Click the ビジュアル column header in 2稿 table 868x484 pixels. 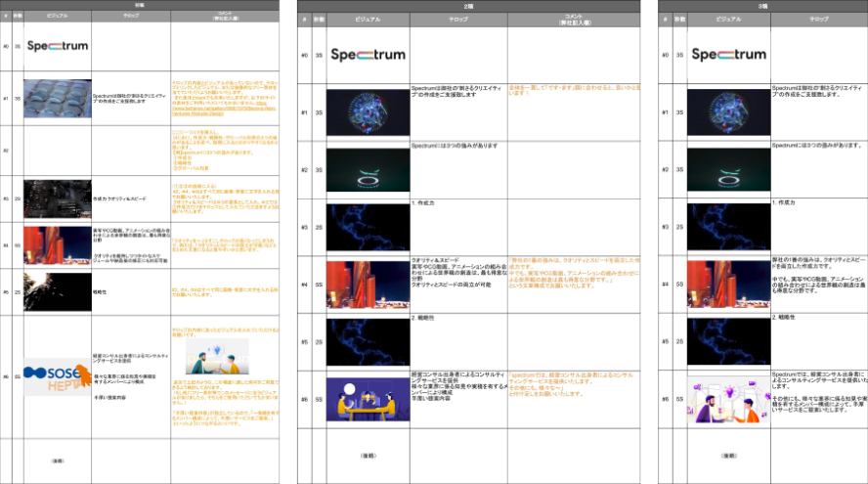pos(369,20)
